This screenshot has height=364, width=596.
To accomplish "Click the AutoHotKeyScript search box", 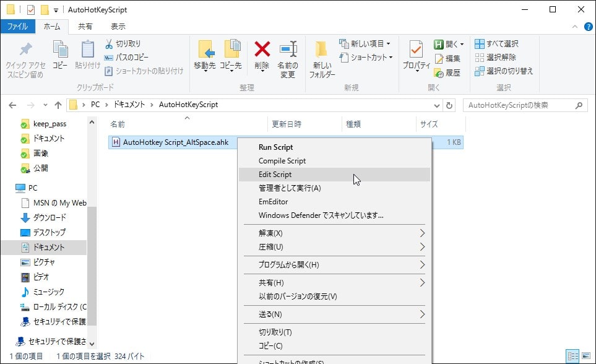I will point(525,105).
